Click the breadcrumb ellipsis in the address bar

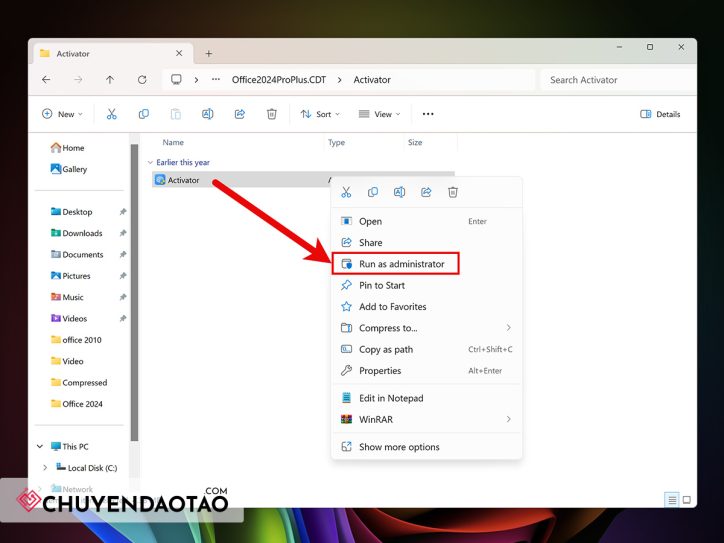pos(216,79)
